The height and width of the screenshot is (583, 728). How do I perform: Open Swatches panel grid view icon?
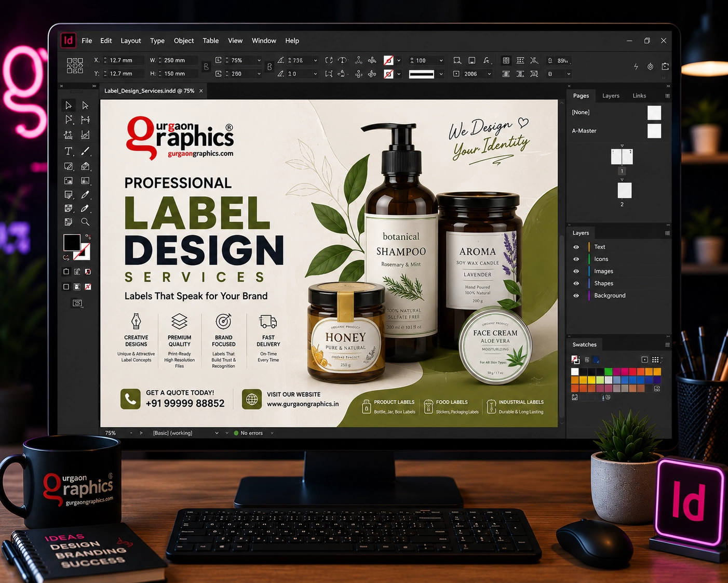click(655, 360)
